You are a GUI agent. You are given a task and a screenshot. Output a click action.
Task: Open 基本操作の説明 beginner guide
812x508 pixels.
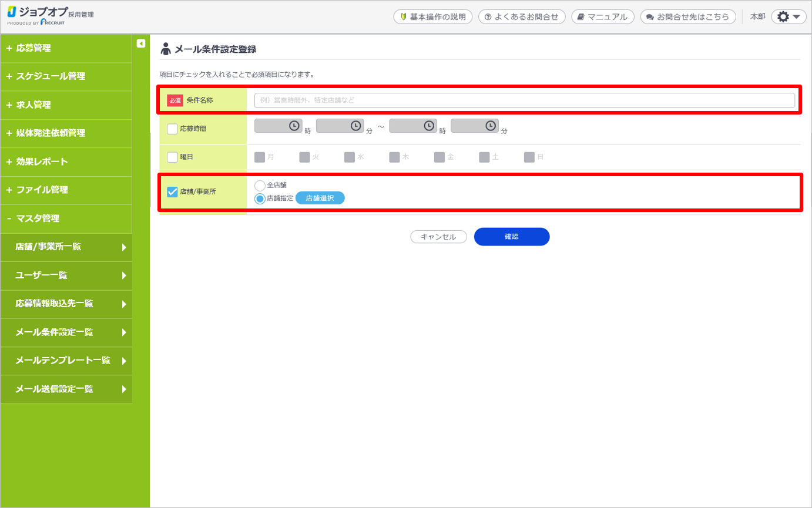432,17
